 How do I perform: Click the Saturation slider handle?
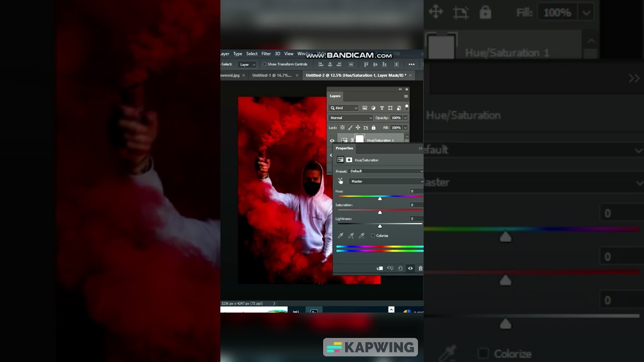[380, 212]
